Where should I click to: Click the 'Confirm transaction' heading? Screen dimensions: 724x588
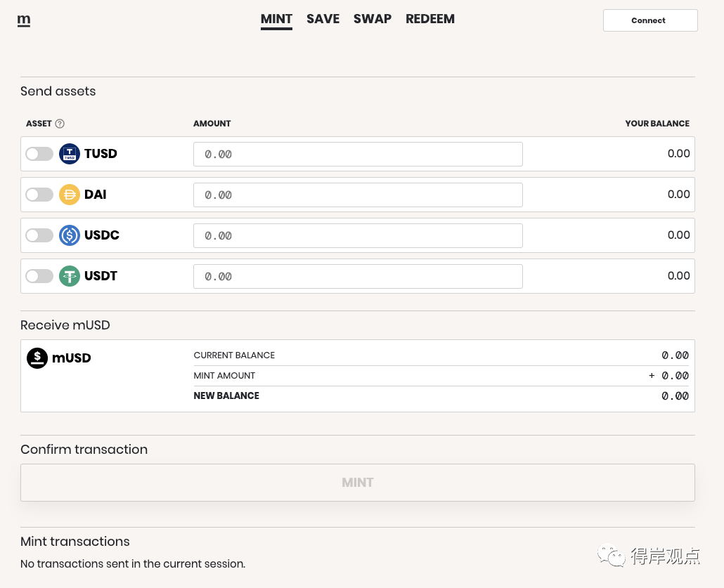tap(84, 450)
